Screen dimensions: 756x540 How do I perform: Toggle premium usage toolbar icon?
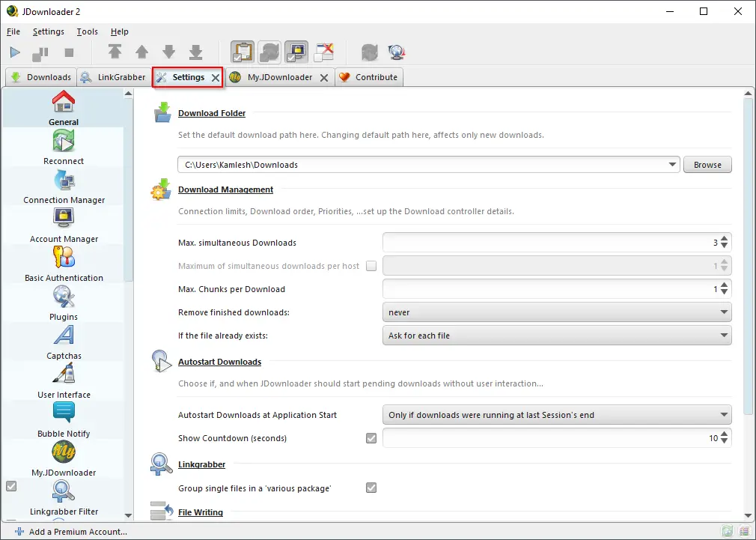pyautogui.click(x=296, y=52)
